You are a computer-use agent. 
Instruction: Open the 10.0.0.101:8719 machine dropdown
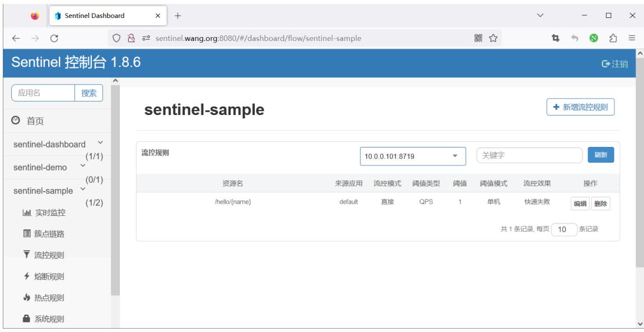pos(413,156)
